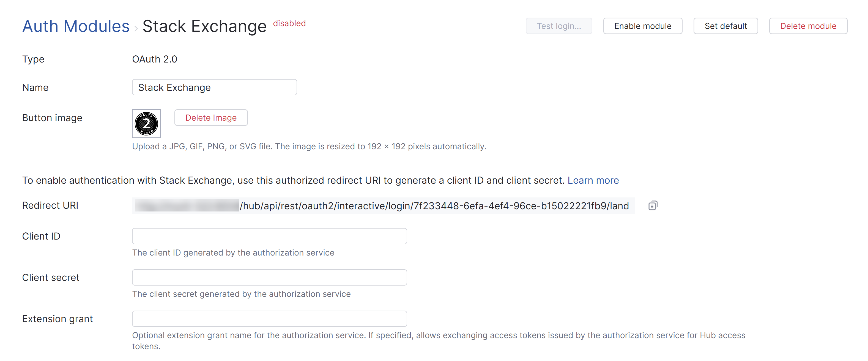Click the OAuth 2 button image thumbnail

pos(146,123)
